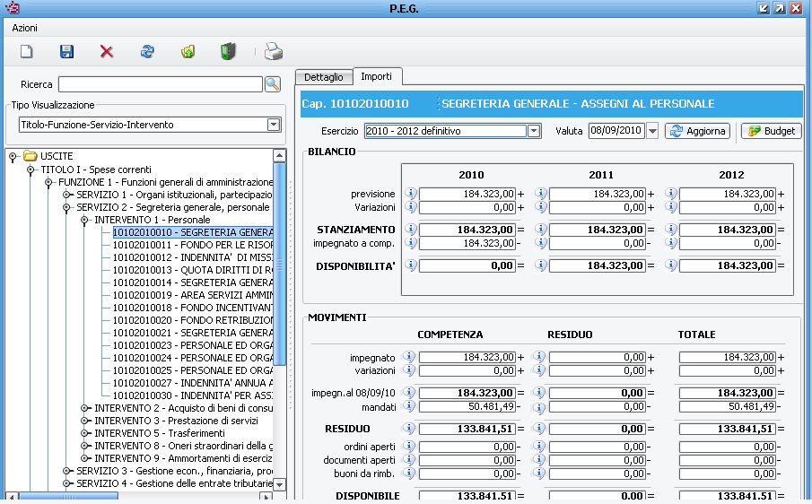
Task: Click the red X delete icon
Action: (x=107, y=52)
